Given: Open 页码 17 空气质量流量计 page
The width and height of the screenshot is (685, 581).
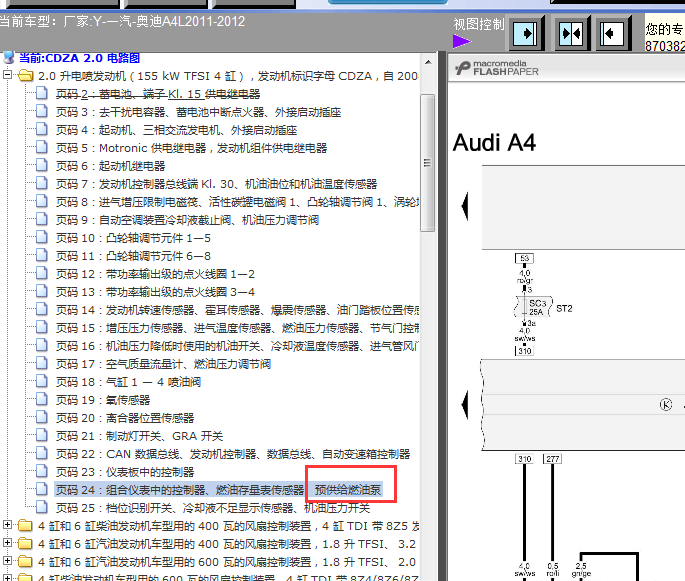Looking at the screenshot, I should click(163, 364).
